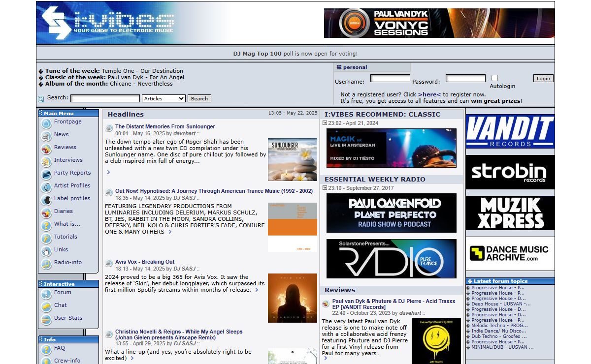This screenshot has width=591, height=364.
Task: Open the Solarstone Pure Trance Radio banner
Action: point(392,259)
